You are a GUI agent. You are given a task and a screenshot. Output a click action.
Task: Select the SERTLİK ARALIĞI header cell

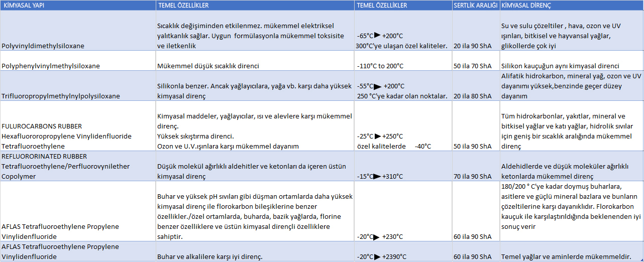[x=476, y=6]
